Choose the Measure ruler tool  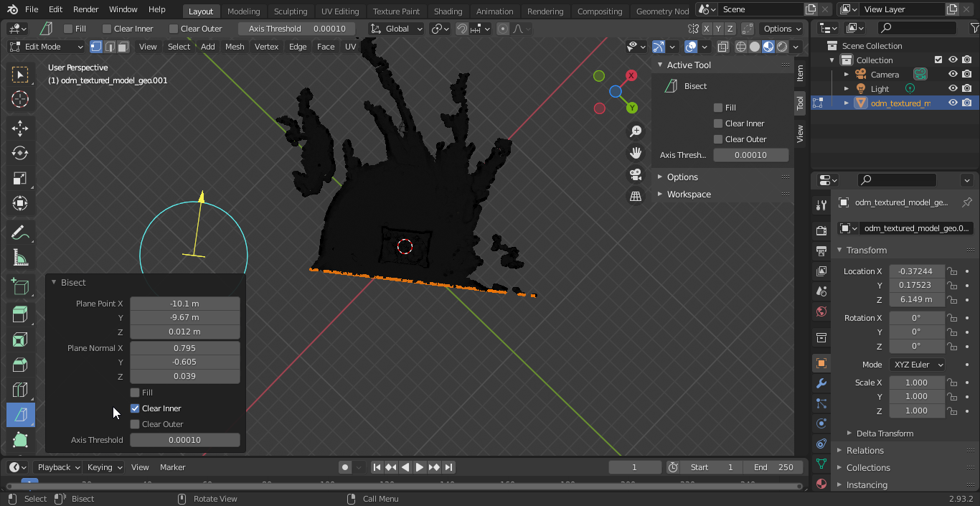[20, 258]
